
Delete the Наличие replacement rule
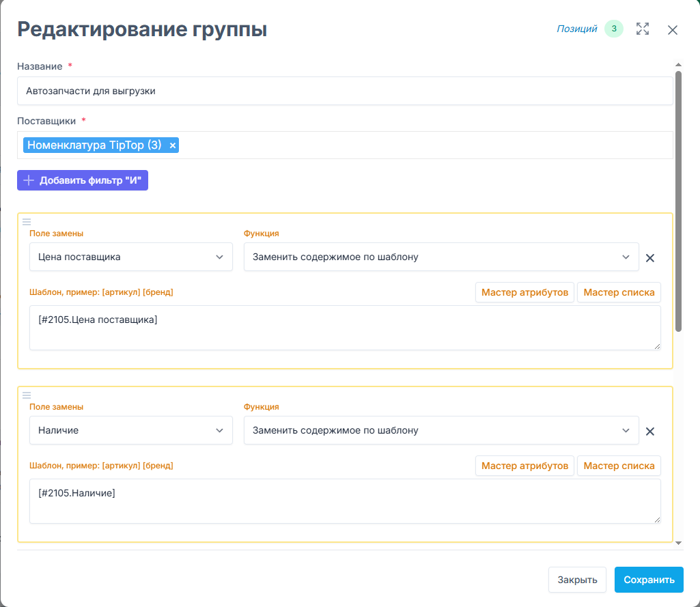(650, 432)
